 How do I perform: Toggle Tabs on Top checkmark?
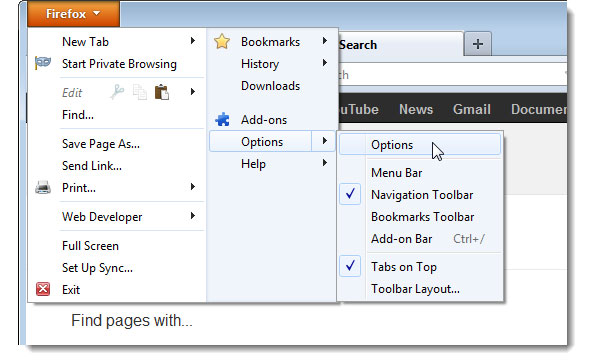tap(350, 266)
